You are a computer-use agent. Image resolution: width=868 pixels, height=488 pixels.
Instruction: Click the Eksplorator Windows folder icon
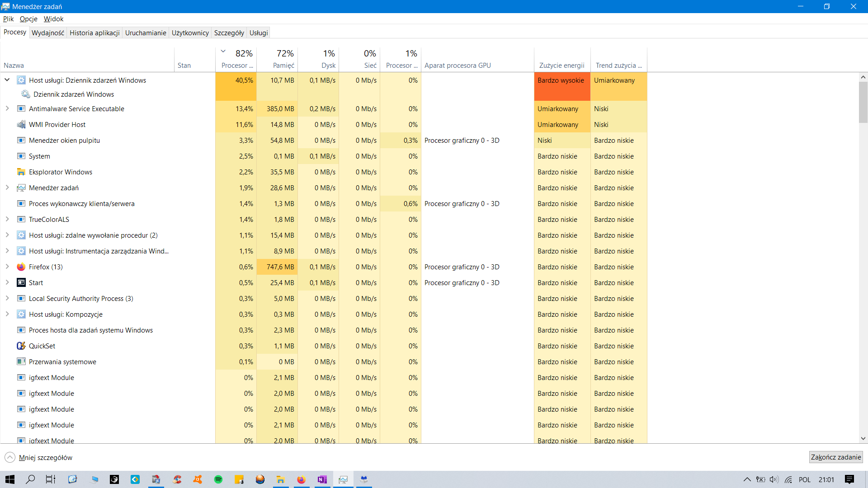pyautogui.click(x=21, y=172)
